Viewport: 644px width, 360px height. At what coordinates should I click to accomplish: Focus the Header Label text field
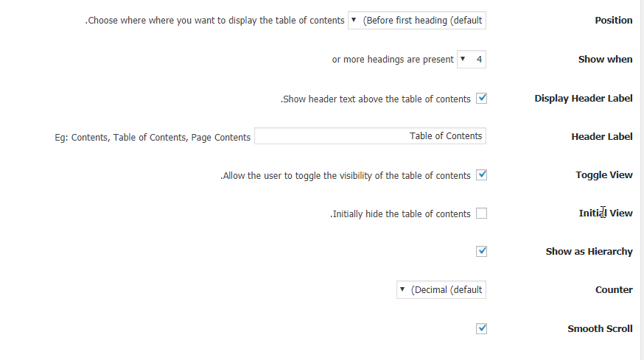point(370,136)
